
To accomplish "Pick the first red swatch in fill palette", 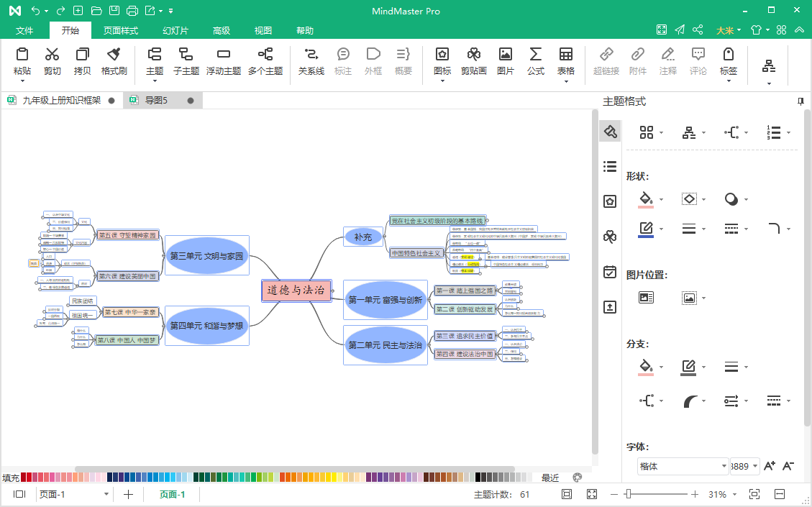I will [23, 477].
